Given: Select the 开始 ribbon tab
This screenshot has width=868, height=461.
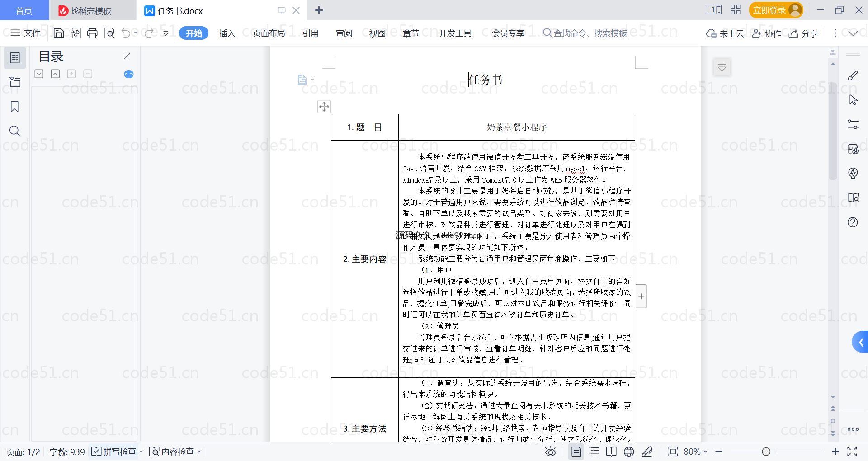Looking at the screenshot, I should click(x=193, y=33).
